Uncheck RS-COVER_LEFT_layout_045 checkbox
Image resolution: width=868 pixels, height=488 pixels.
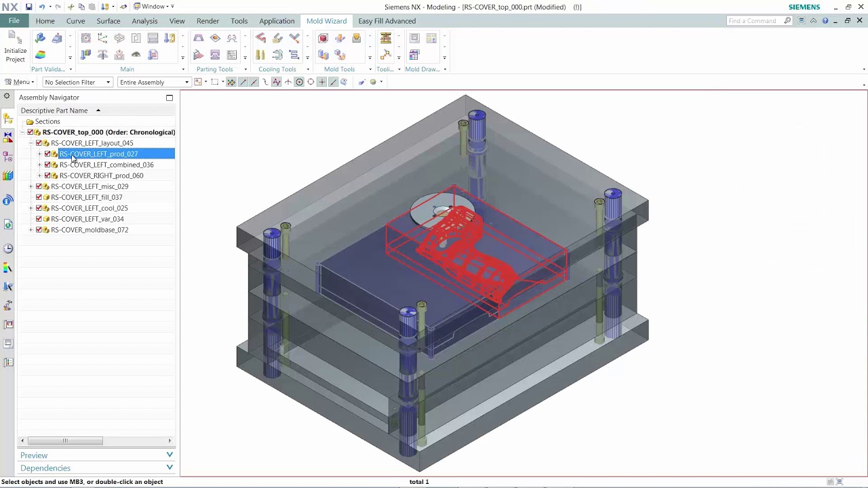click(x=39, y=143)
